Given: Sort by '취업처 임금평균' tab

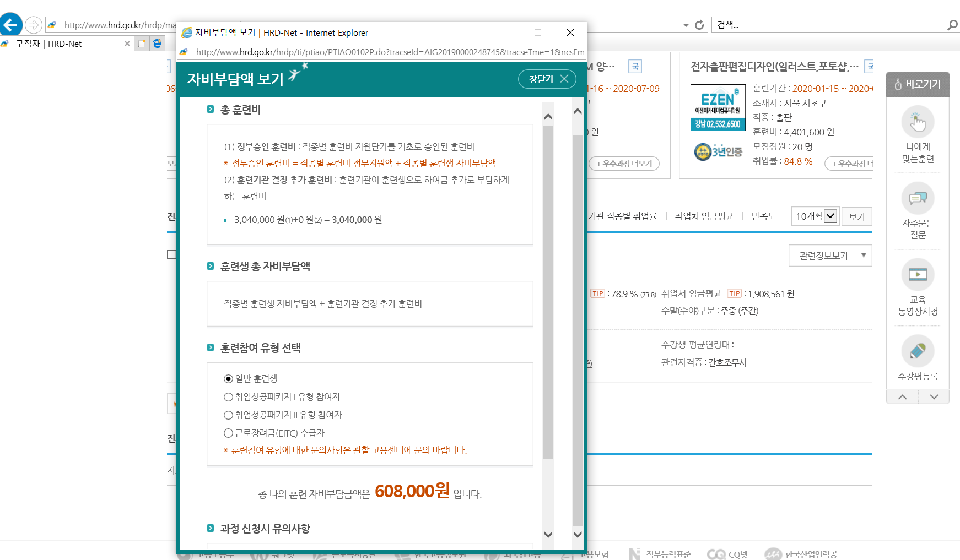Looking at the screenshot, I should 704,216.
